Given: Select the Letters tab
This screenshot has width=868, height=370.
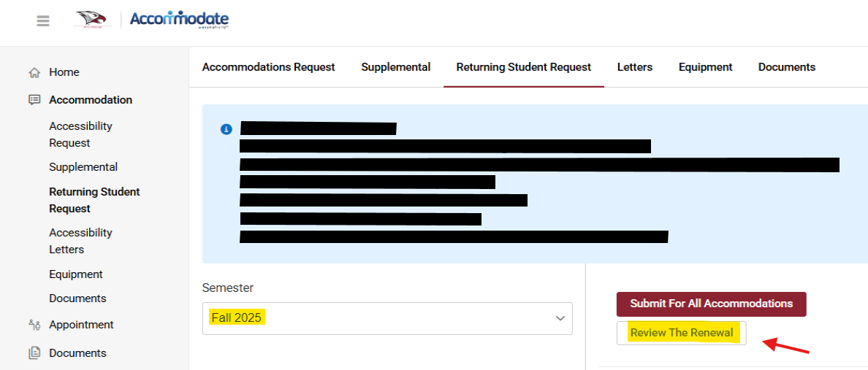Looking at the screenshot, I should pyautogui.click(x=635, y=67).
